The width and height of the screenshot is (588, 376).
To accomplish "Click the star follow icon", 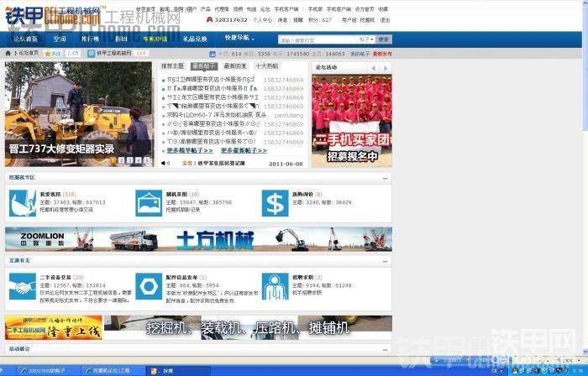I will 48,54.
